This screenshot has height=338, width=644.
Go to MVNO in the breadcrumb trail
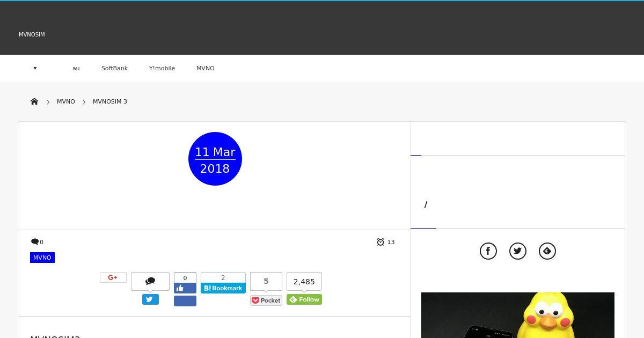(x=66, y=101)
